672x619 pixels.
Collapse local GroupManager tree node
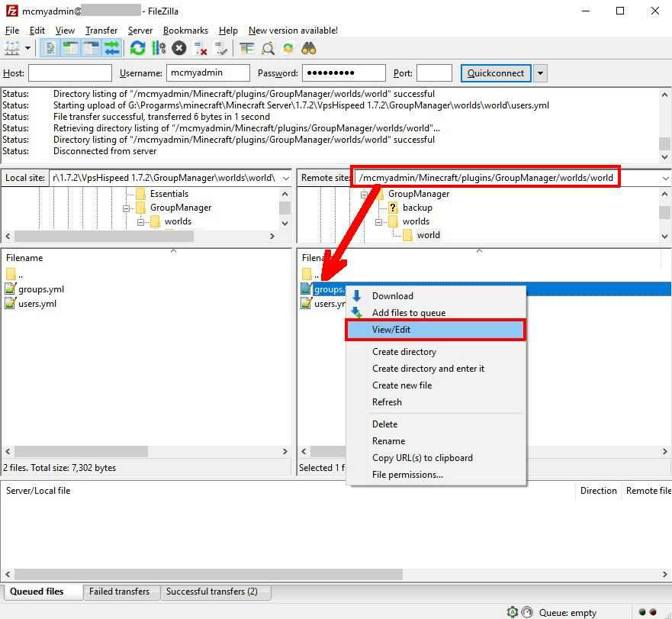[x=126, y=208]
